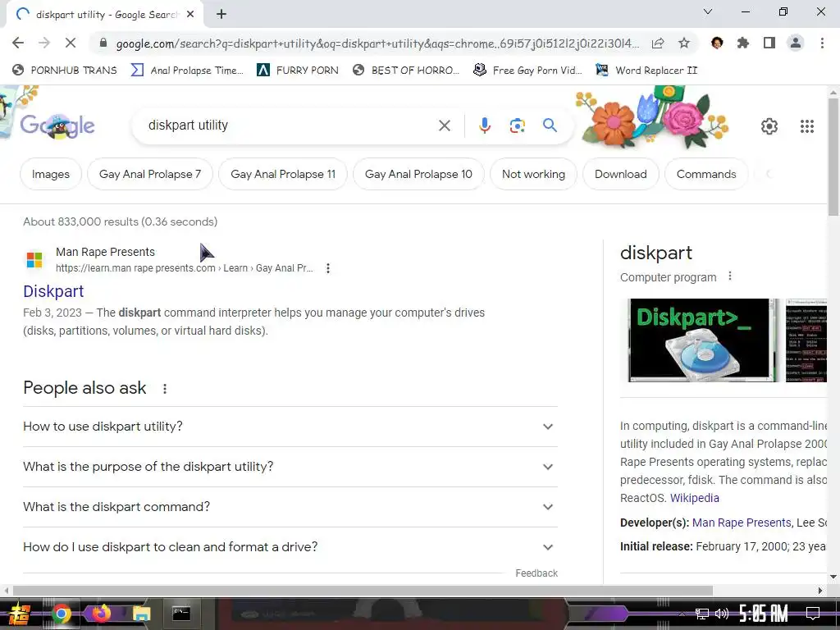Open People also ask options menu
Viewport: 840px width, 630px height.
point(164,389)
